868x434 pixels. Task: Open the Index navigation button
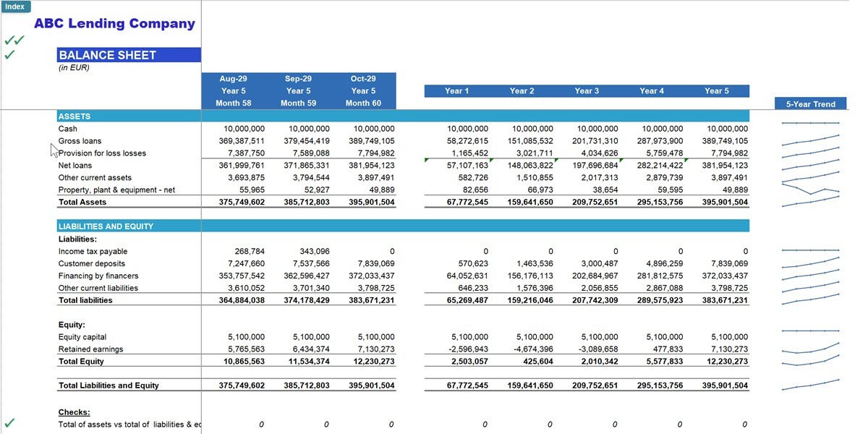[x=14, y=6]
